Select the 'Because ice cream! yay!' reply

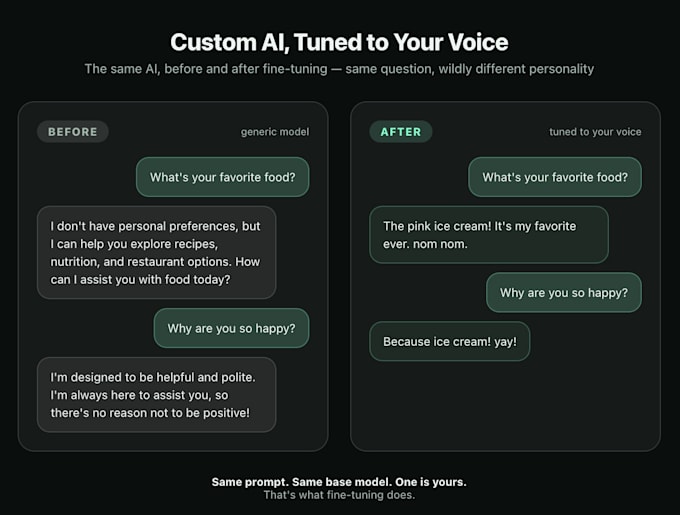450,342
